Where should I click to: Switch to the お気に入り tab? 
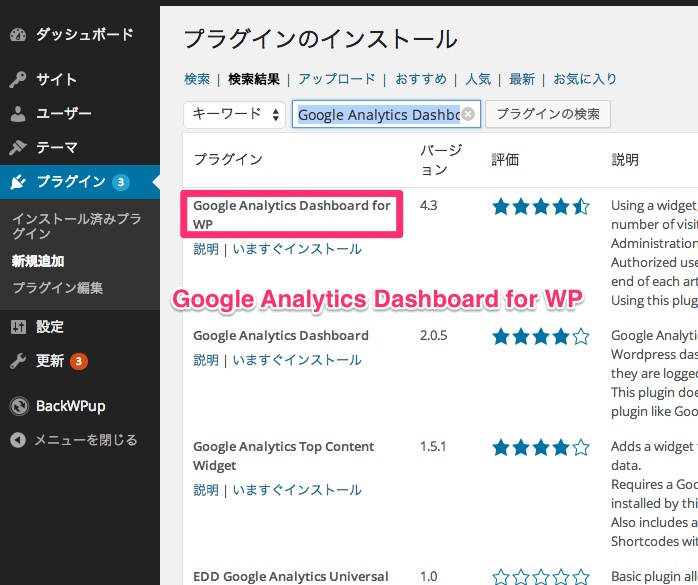click(x=584, y=79)
